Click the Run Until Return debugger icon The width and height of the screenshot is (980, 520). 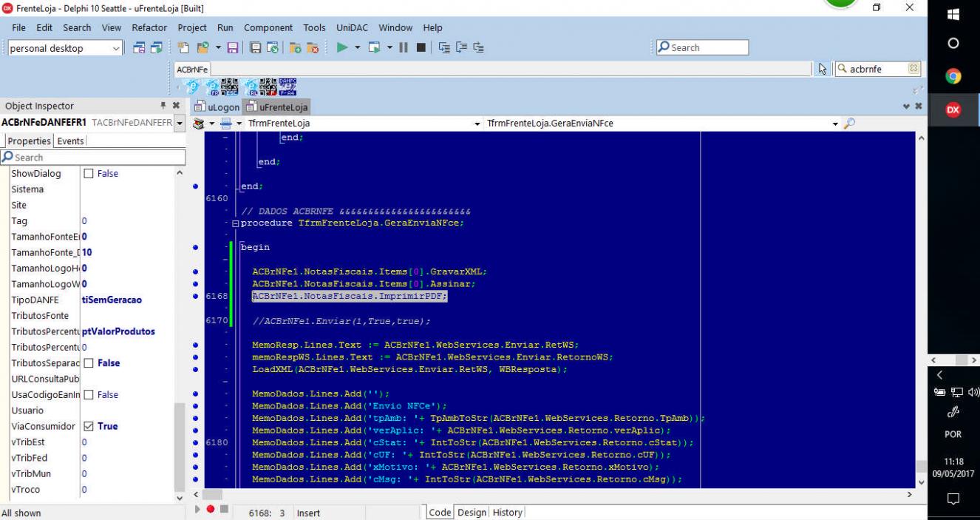(478, 48)
